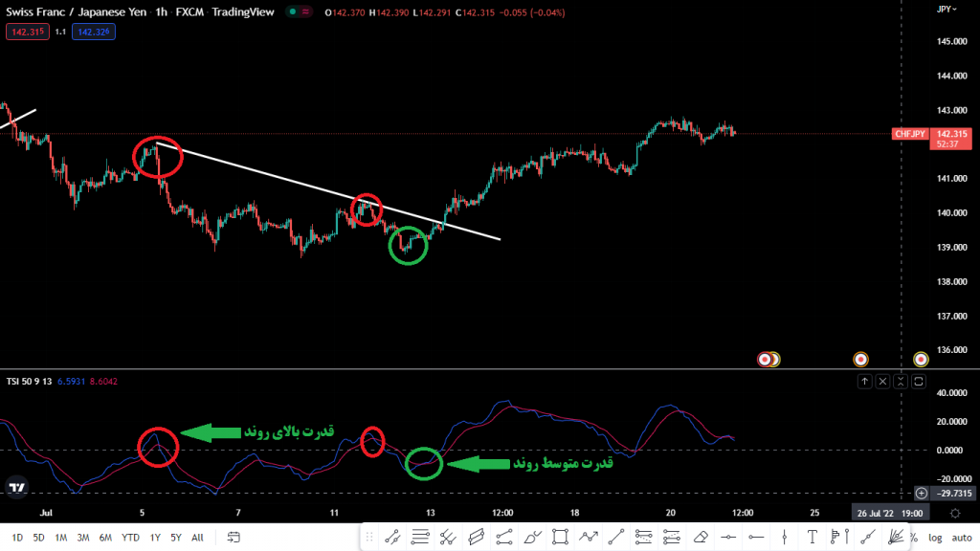Set range to 5Y
Viewport: 980px width, 551px height.
click(x=176, y=538)
